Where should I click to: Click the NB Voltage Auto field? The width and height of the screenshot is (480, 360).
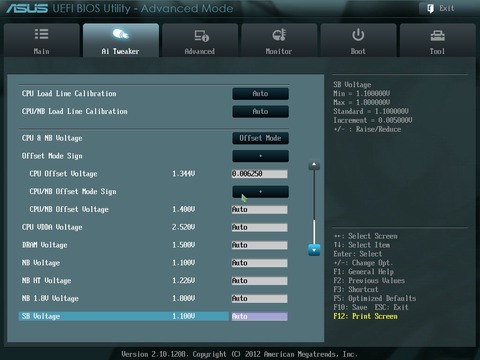pos(260,263)
